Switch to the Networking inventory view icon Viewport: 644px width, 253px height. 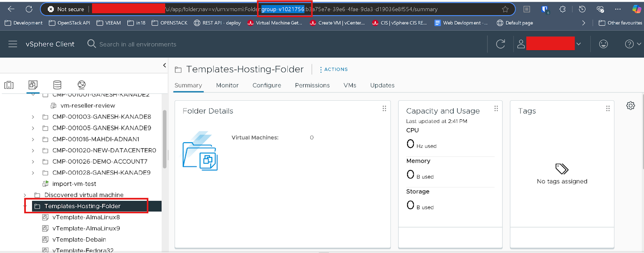[x=81, y=85]
